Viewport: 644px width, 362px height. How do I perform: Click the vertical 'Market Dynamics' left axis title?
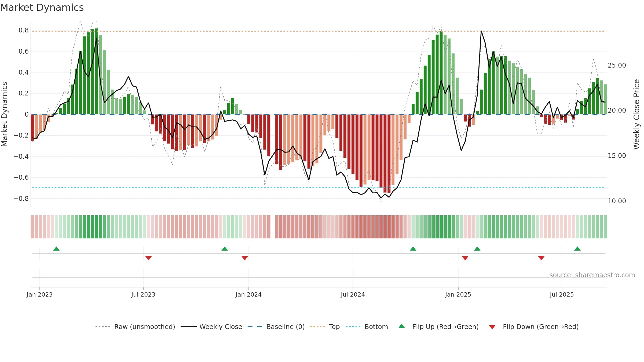(4, 114)
